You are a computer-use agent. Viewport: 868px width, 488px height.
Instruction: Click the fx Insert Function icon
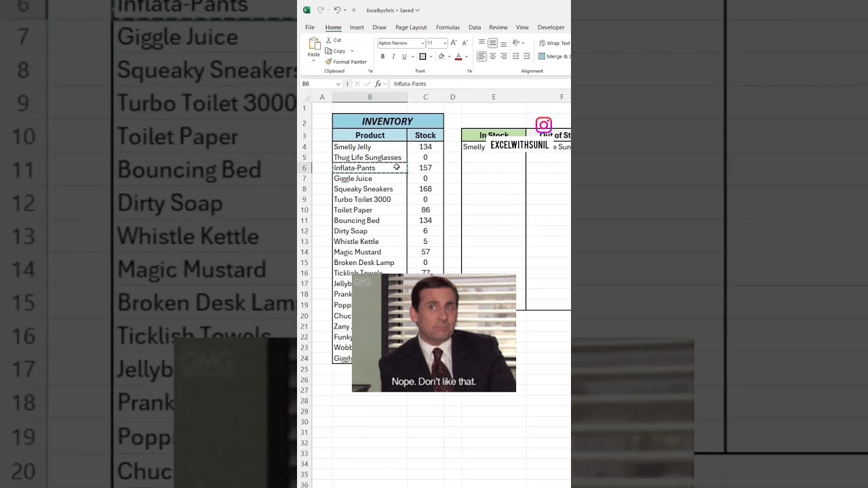378,84
